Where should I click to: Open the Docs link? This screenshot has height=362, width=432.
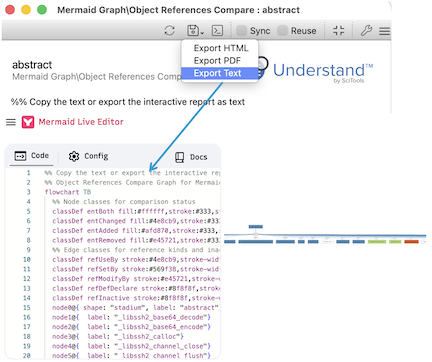(191, 157)
